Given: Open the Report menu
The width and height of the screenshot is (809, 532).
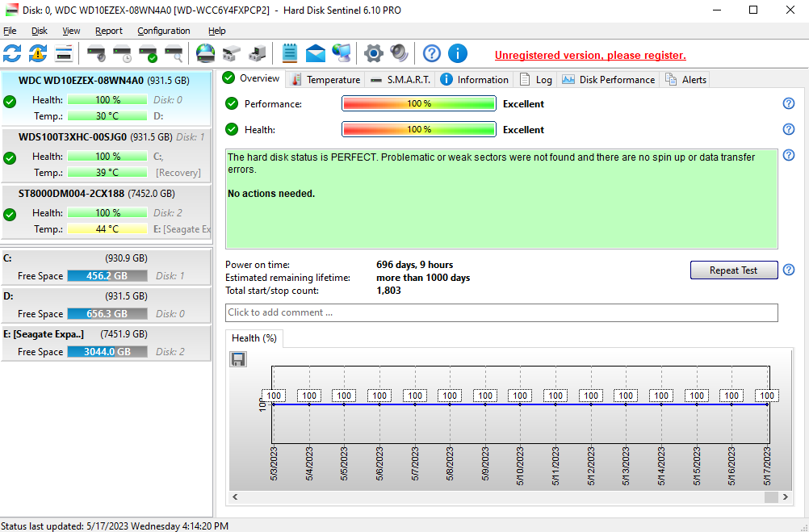Looking at the screenshot, I should coord(109,31).
